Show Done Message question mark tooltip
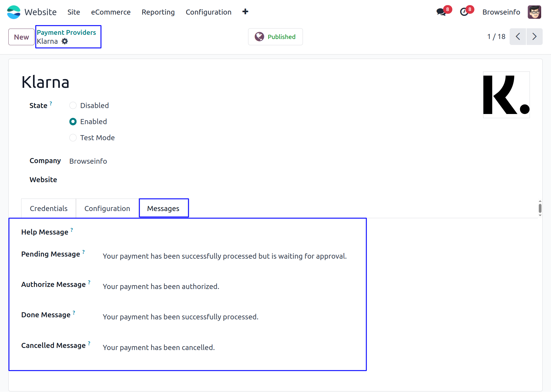The height and width of the screenshot is (392, 551). (74, 313)
